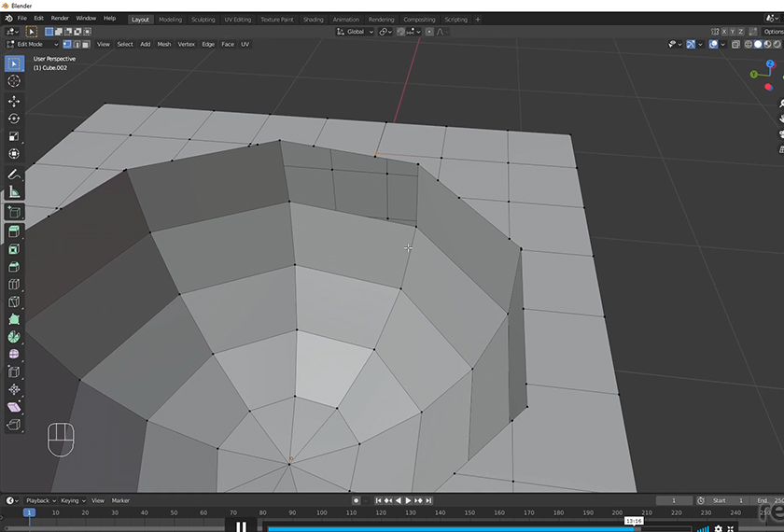Click the Options button
The width and height of the screenshot is (784, 532).
(x=773, y=32)
